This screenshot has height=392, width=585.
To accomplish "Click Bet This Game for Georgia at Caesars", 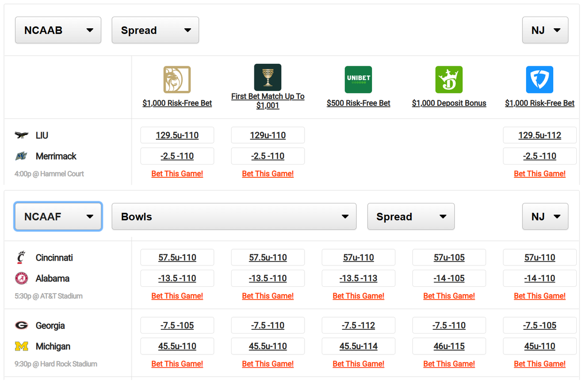I will 268,364.
